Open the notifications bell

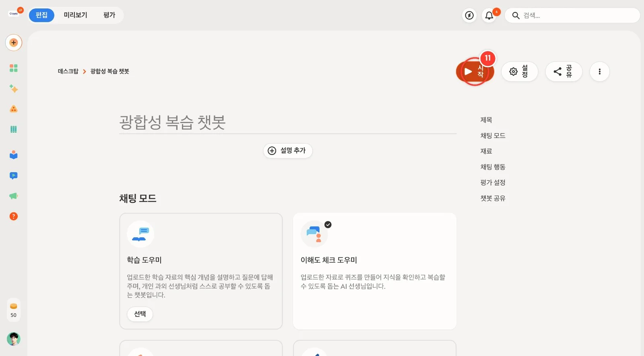(489, 15)
